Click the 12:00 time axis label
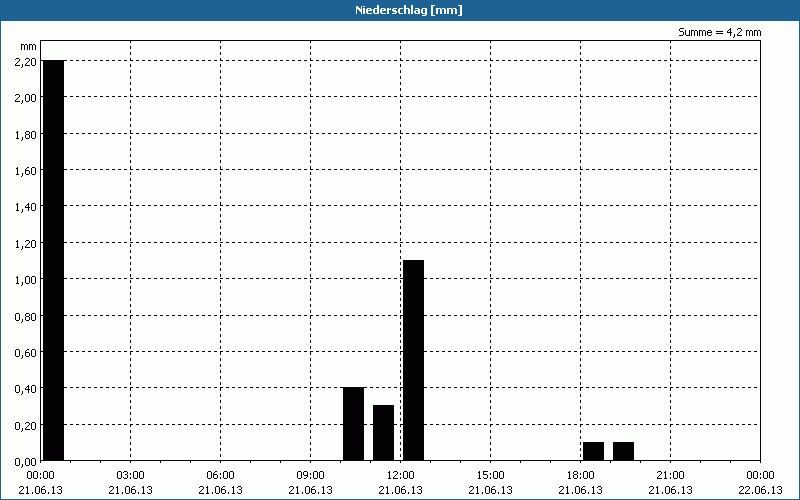This screenshot has height=500, width=800. click(401, 476)
